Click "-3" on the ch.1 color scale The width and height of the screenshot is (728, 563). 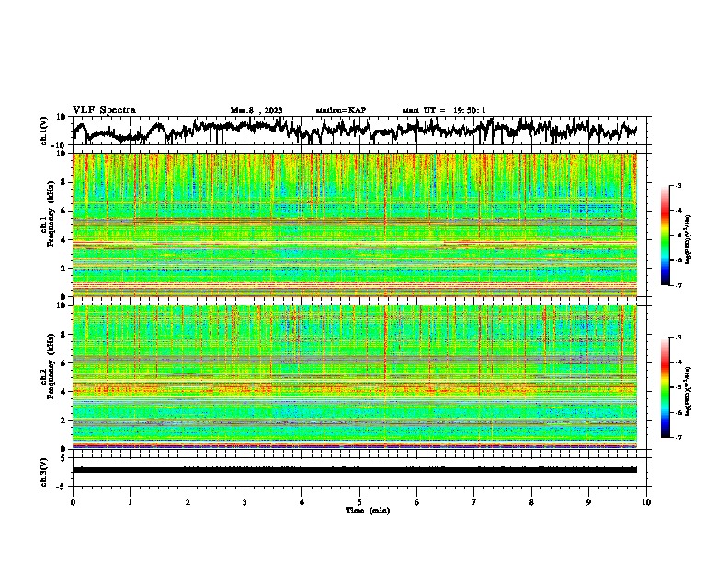click(x=677, y=185)
